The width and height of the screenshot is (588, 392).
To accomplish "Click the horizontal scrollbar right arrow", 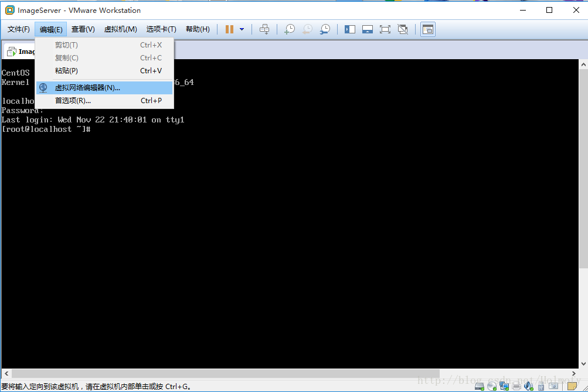I will point(574,373).
